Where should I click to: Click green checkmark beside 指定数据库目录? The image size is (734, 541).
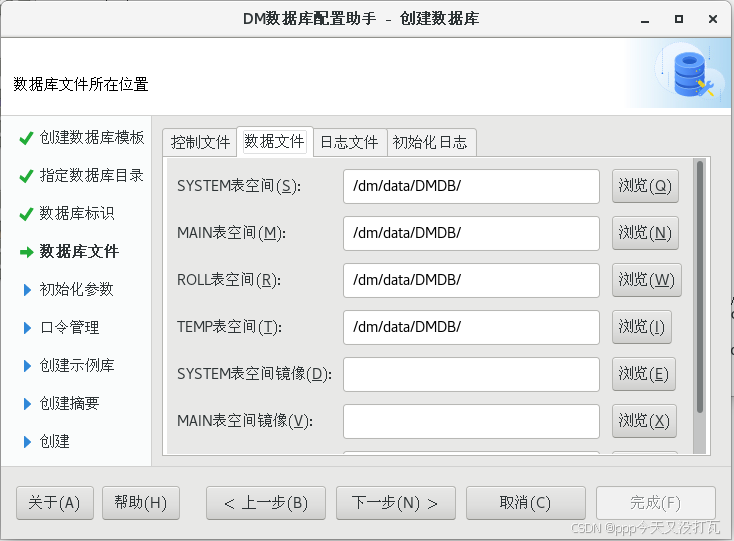26,176
